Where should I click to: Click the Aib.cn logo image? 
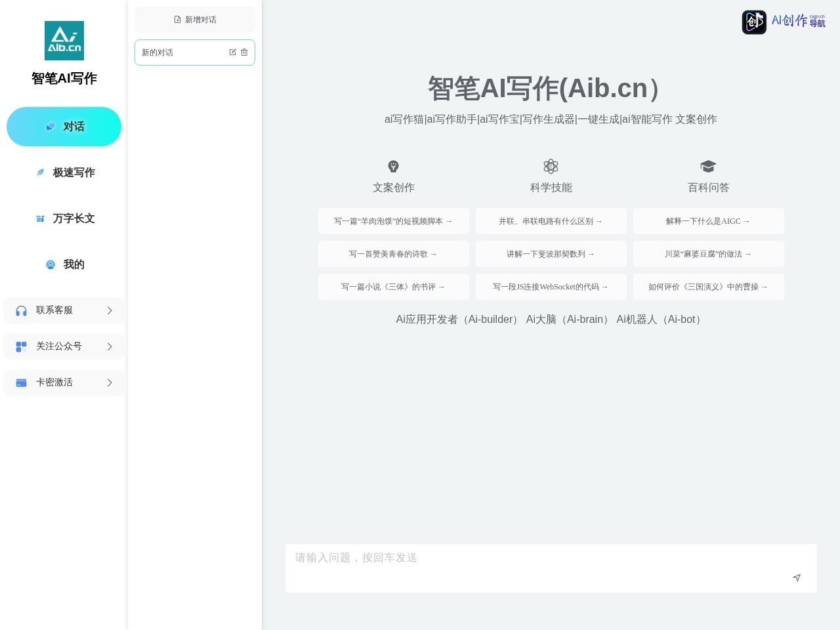coord(64,41)
